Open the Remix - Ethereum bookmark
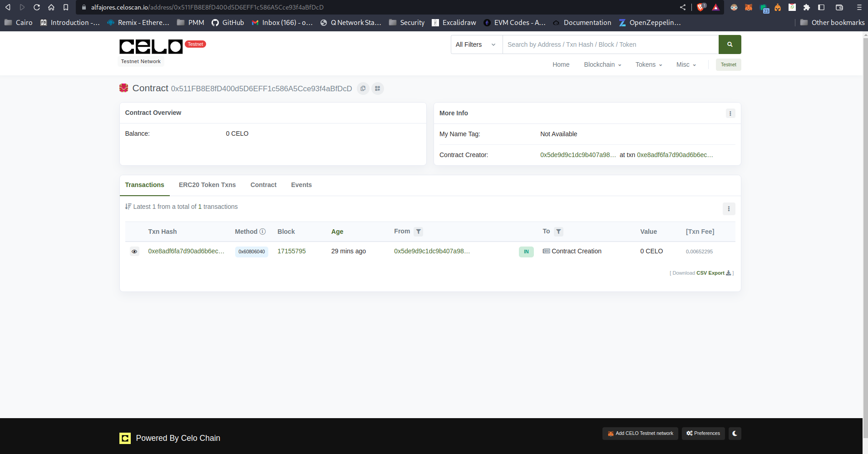The image size is (868, 454). pos(138,23)
